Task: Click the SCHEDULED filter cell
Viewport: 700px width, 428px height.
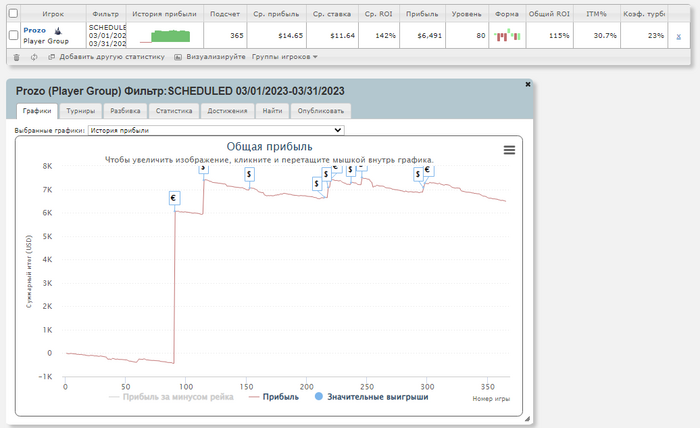Action: (106, 35)
